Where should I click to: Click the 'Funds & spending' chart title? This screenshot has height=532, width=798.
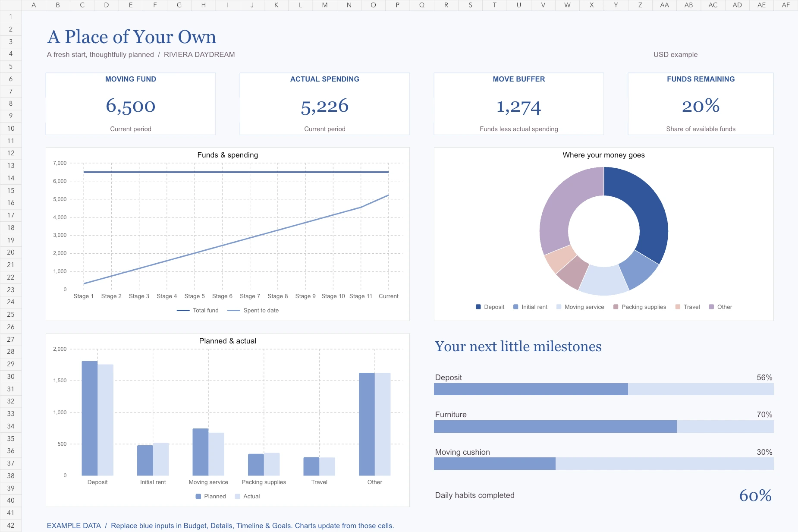coord(228,155)
